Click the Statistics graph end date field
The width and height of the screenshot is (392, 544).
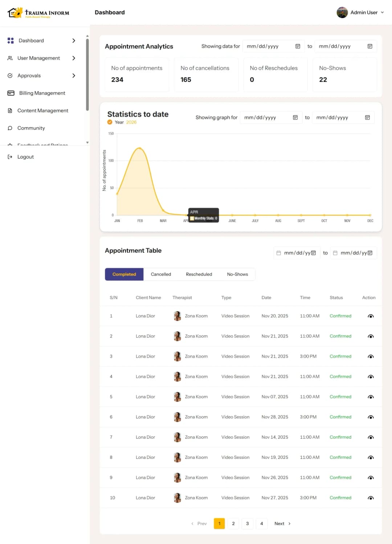tap(343, 117)
